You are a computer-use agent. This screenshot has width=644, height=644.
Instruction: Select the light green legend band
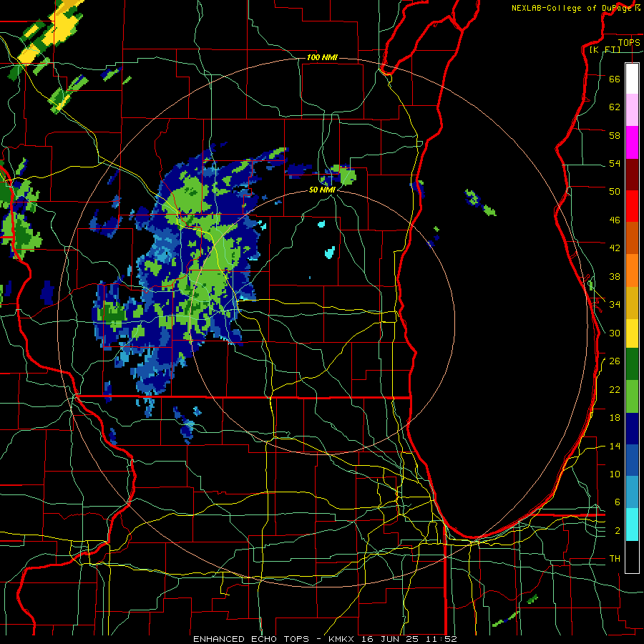point(632,396)
